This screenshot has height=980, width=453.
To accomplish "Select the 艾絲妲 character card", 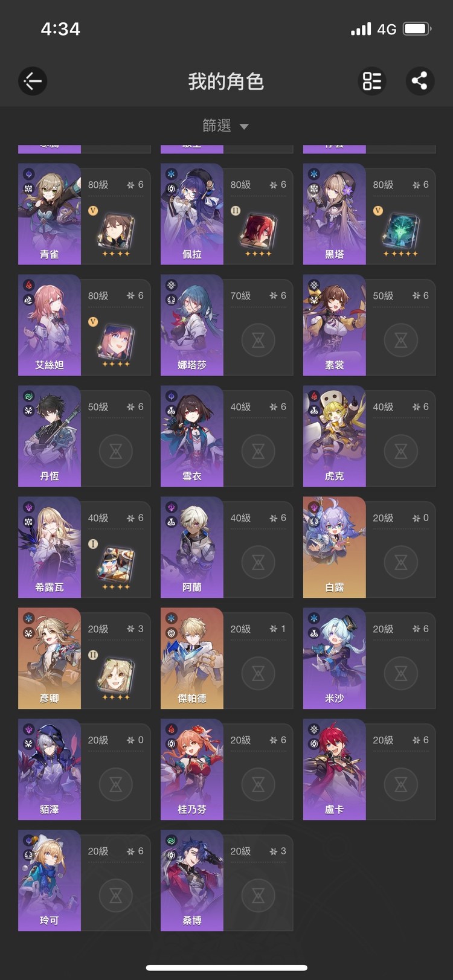I will point(84,325).
